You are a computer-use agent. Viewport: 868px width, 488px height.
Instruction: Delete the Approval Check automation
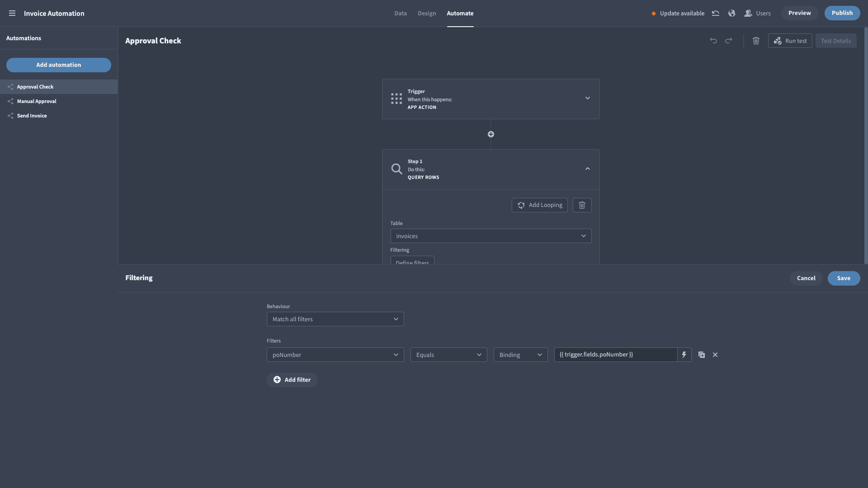(x=756, y=41)
